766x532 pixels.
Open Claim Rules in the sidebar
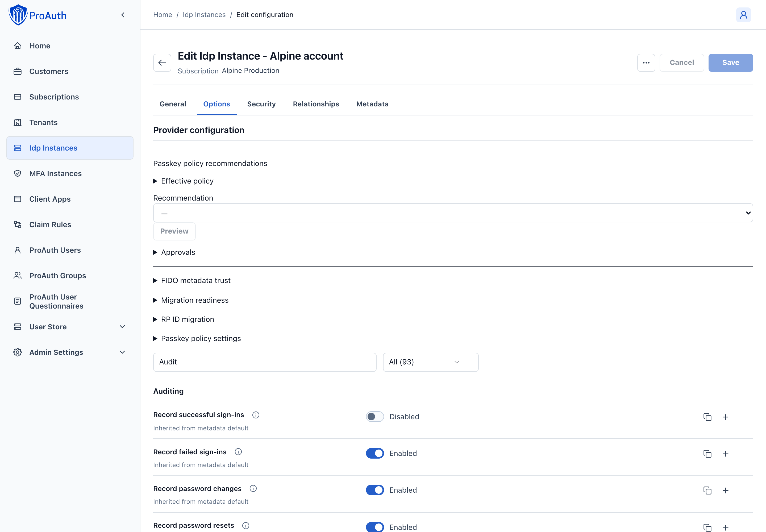coord(70,225)
